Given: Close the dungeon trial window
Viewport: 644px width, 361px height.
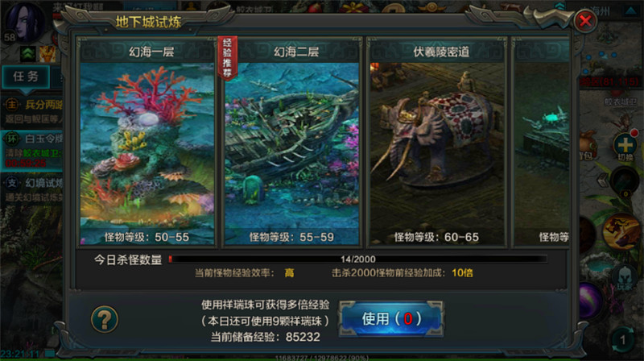Looking at the screenshot, I should 585,21.
